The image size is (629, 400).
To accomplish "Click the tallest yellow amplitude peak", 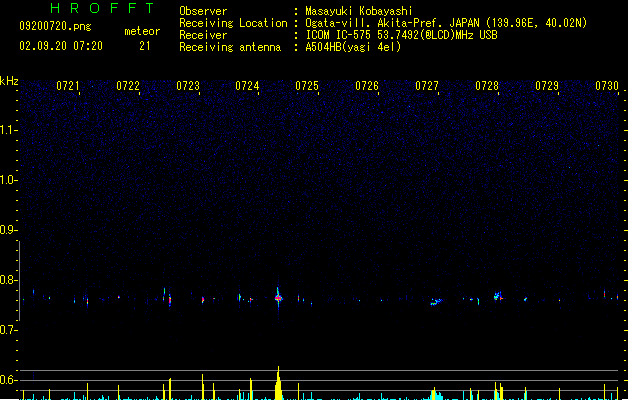I will click(278, 383).
